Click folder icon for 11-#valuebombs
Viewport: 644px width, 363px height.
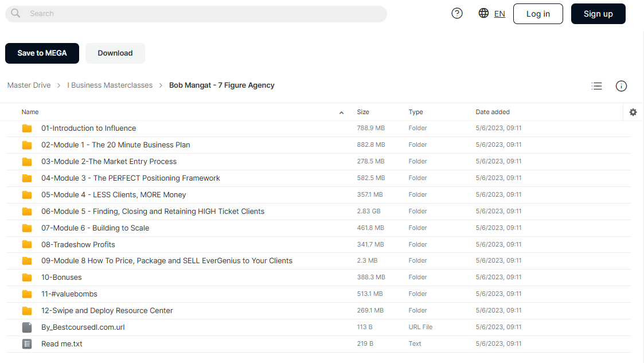coord(27,294)
